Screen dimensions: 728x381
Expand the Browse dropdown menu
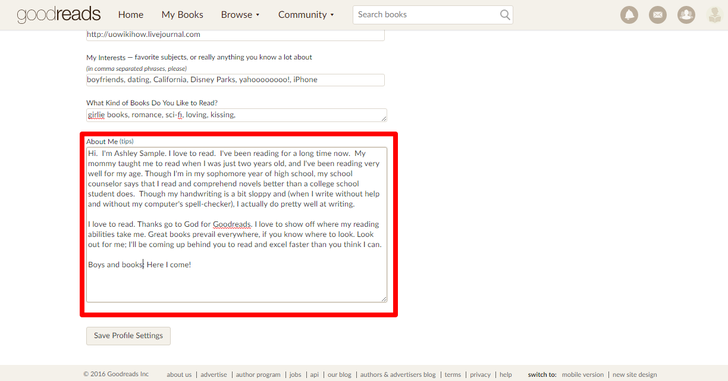(240, 15)
